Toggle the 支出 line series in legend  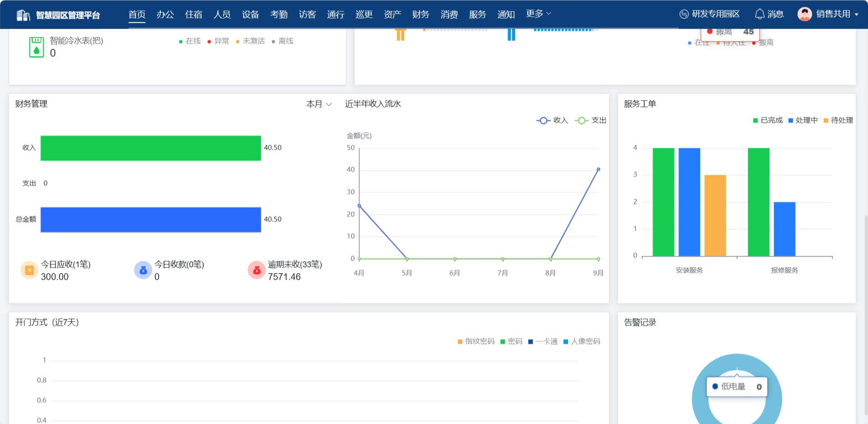590,121
